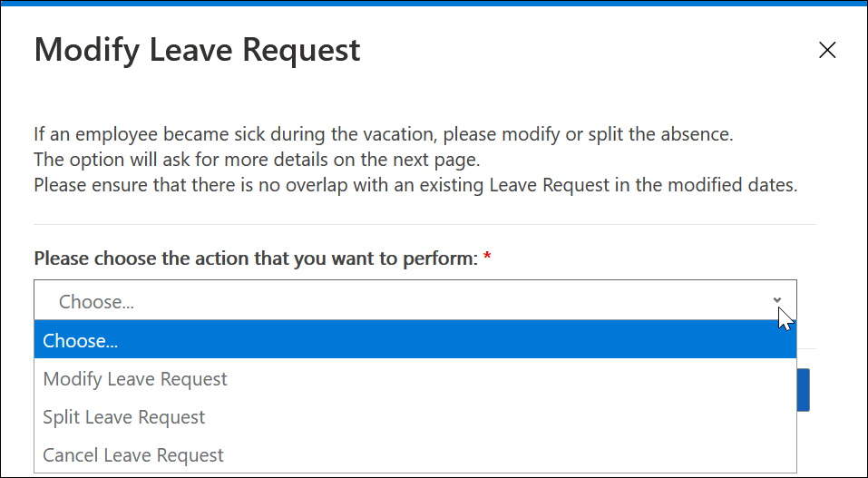This screenshot has height=478, width=868.
Task: Click the action combo box showing Choose...
Action: pos(399,301)
